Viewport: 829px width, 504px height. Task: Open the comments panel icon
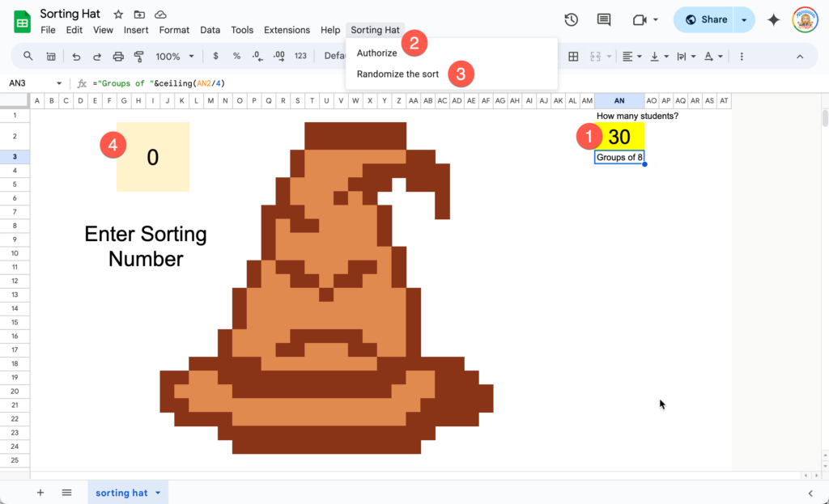click(604, 20)
